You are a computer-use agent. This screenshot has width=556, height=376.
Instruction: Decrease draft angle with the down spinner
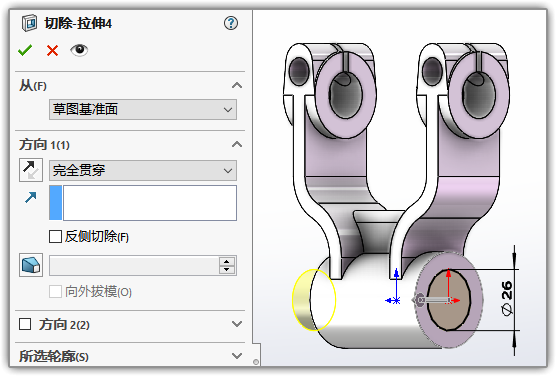pos(227,270)
